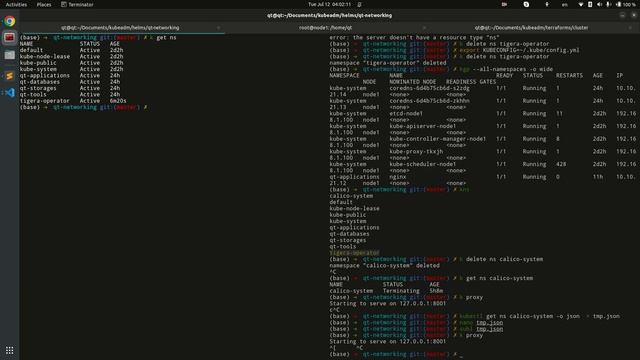Click 'tigera-operator' in the left namespace list

[44, 101]
